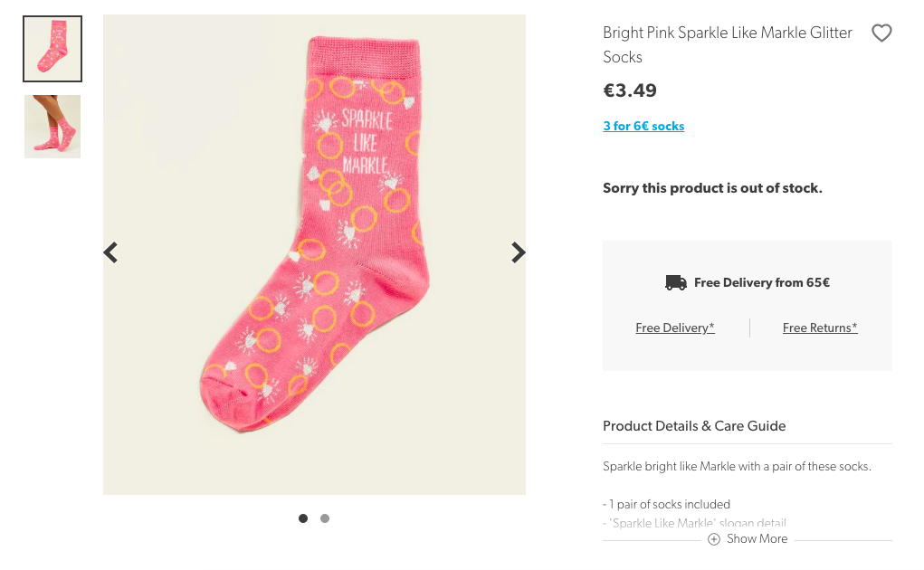Click the €3.49 price text
The image size is (924, 570).
pos(630,90)
